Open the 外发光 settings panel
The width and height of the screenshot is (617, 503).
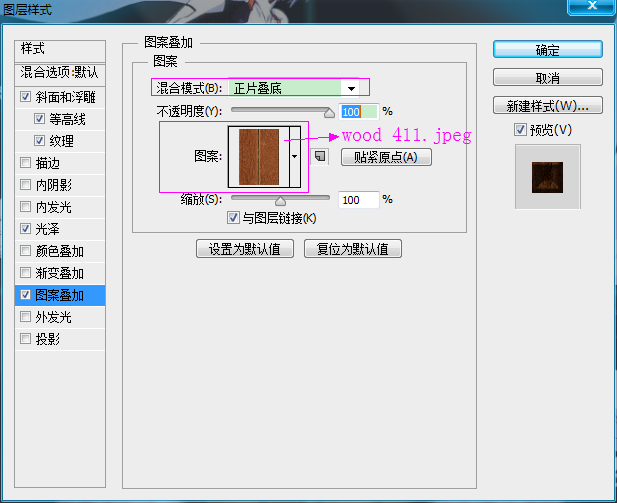pos(54,317)
